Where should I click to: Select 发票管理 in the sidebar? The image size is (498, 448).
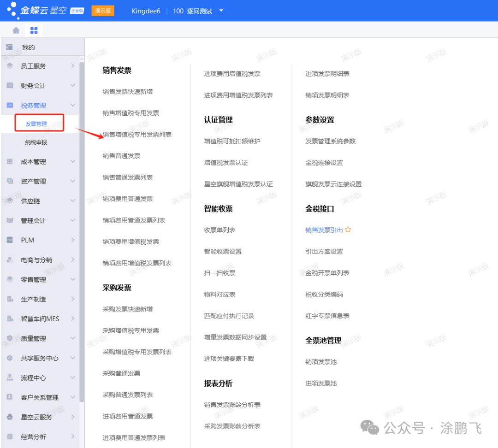click(36, 124)
